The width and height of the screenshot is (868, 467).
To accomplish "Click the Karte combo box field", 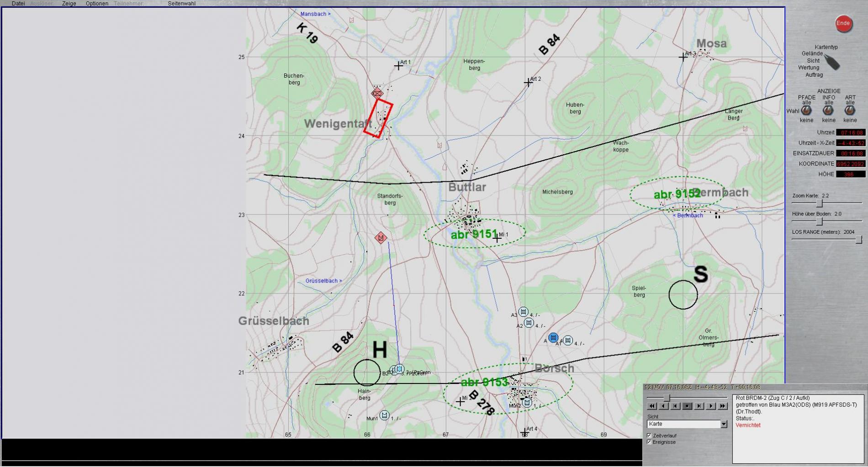I will coord(683,424).
